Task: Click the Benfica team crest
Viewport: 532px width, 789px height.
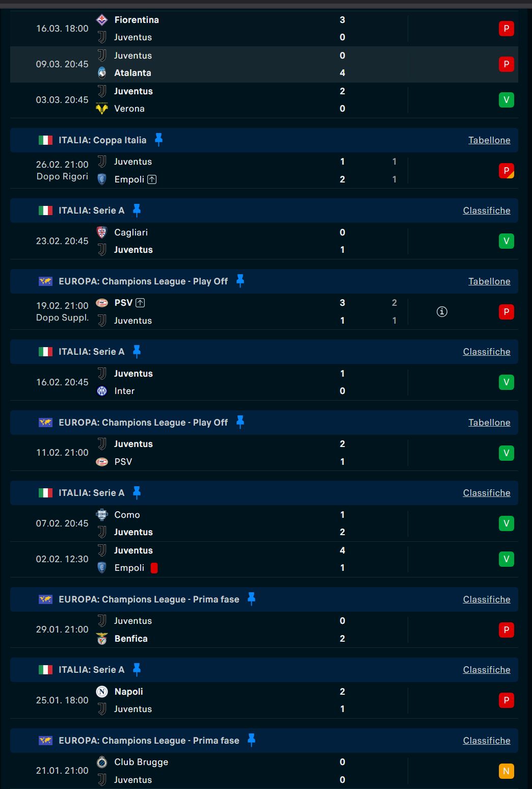Action: (x=102, y=639)
